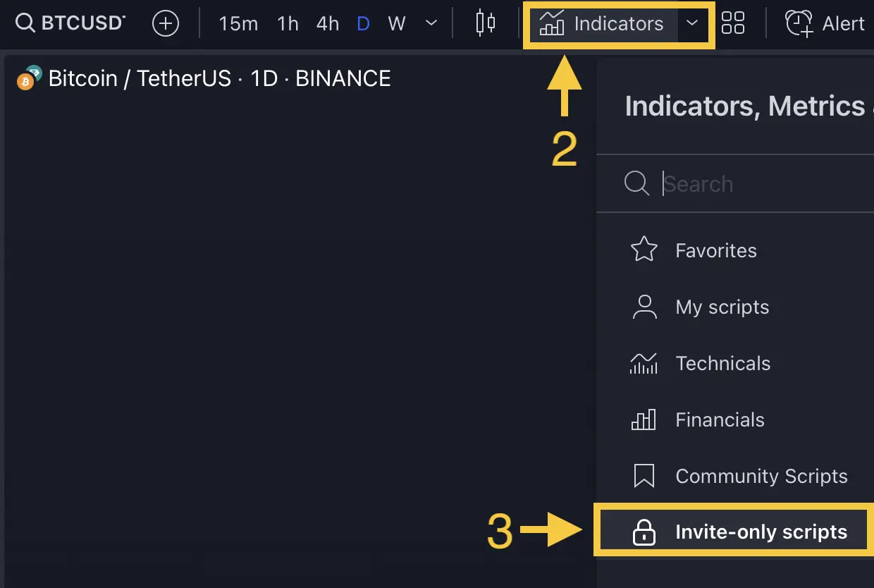The width and height of the screenshot is (874, 588).
Task: Open the symbol search magnifier icon
Action: pyautogui.click(x=25, y=23)
